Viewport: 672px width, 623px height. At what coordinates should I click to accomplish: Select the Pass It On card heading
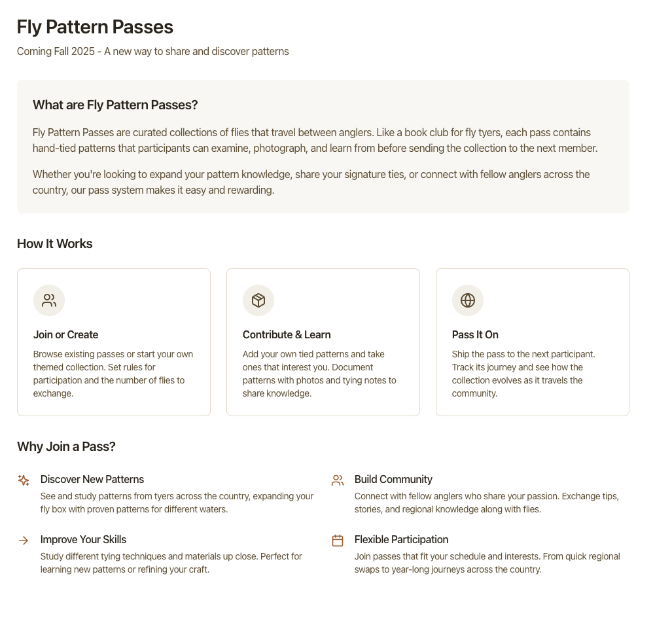point(475,334)
